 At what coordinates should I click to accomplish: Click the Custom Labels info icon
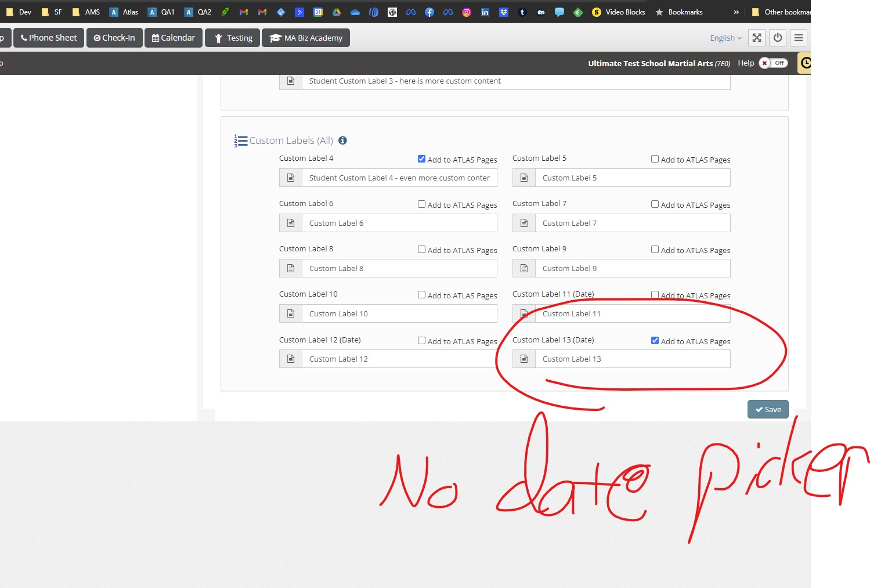tap(342, 140)
